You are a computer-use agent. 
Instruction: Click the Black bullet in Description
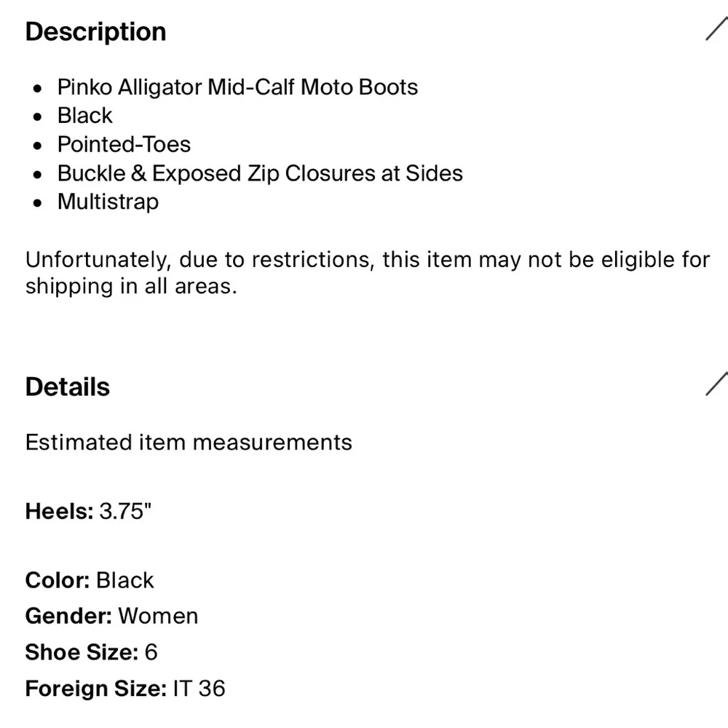[x=85, y=116]
